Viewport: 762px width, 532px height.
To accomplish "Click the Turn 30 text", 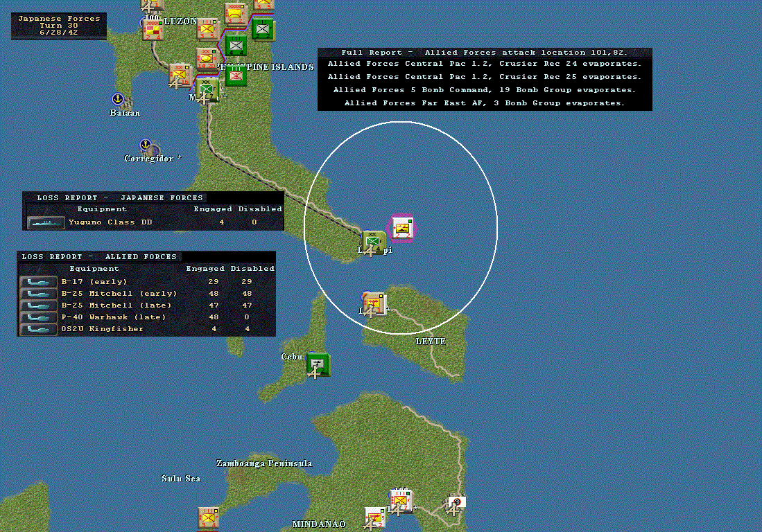I will 59,25.
